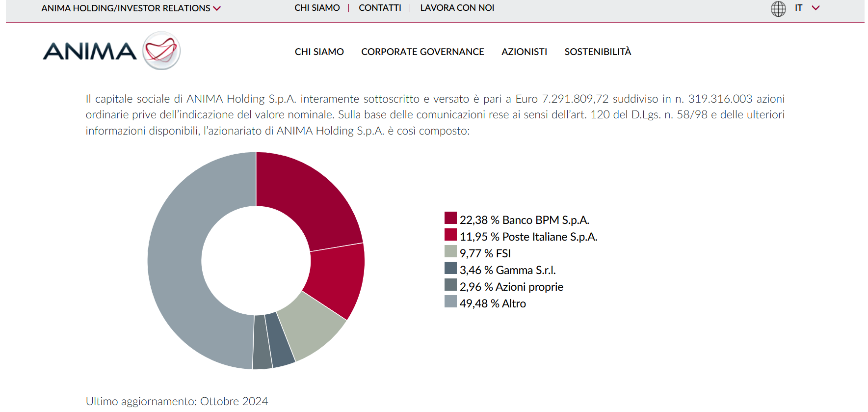868x412 pixels.
Task: Click the Gamma S.r.l. legend color swatch
Action: (450, 268)
